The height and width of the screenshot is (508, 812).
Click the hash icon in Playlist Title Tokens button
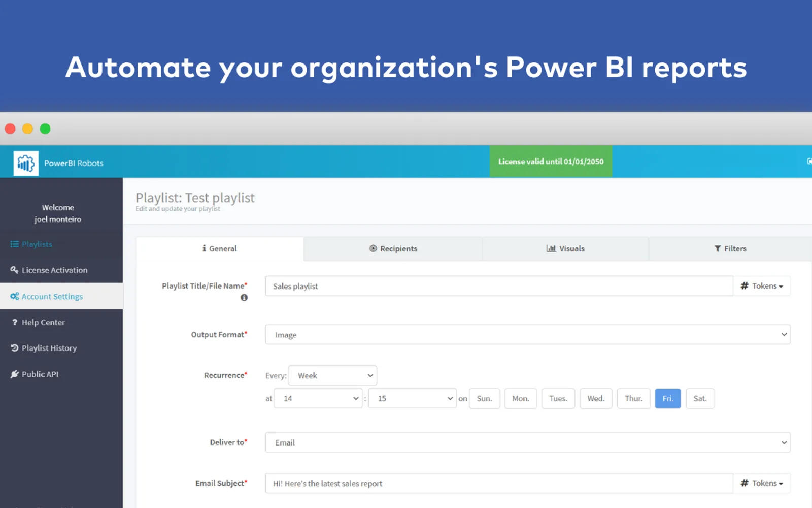pyautogui.click(x=745, y=286)
